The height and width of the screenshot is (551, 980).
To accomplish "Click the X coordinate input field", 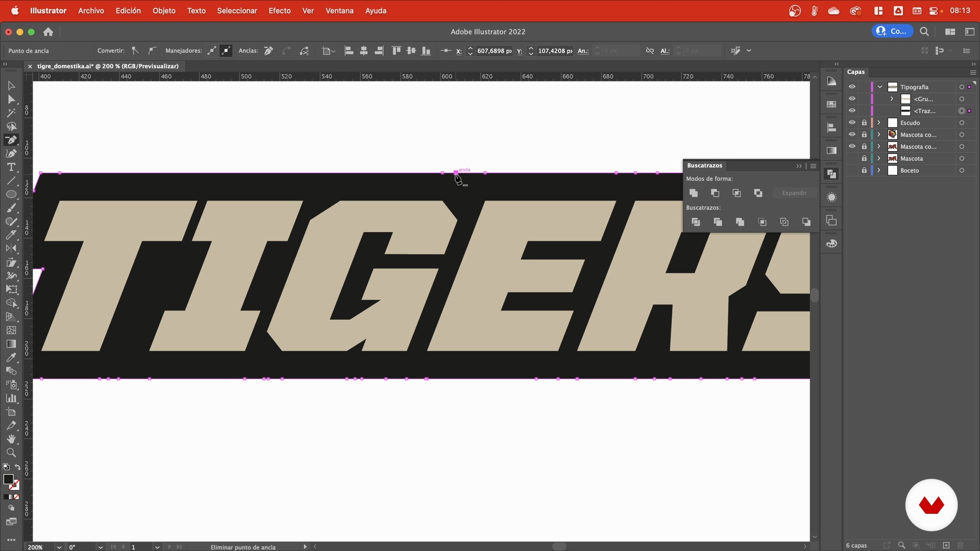I will (x=493, y=51).
